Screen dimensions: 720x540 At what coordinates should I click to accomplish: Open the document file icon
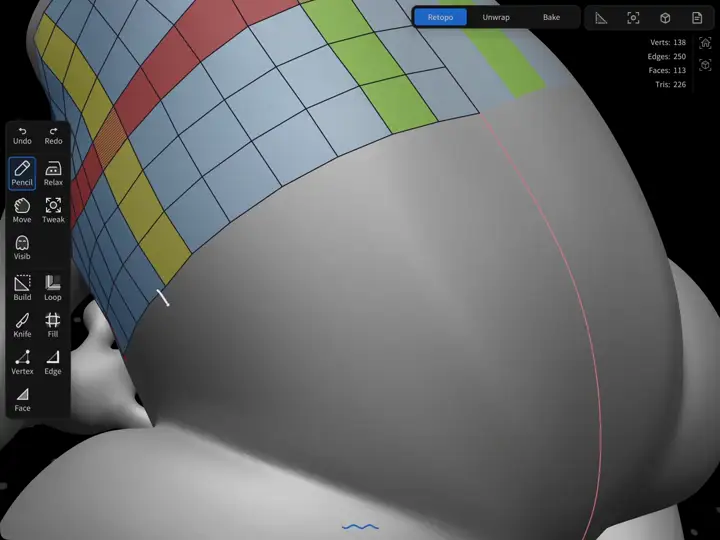click(x=697, y=18)
